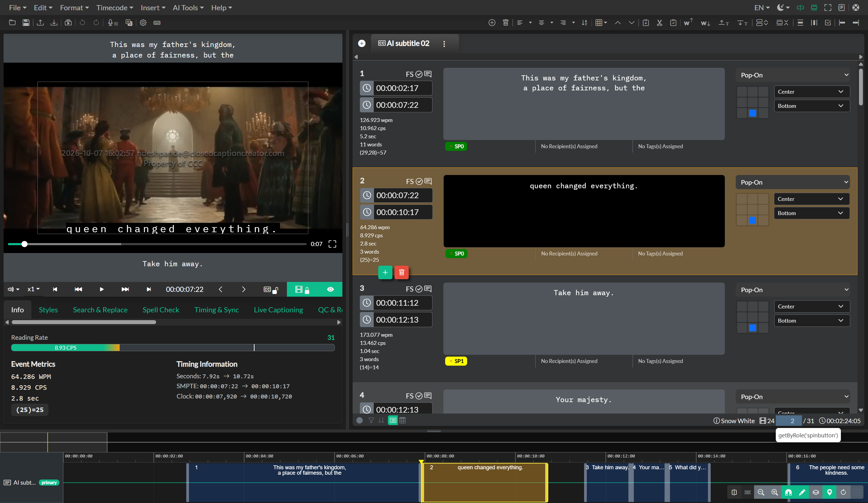The image size is (868, 503).
Task: Click the timeline pencil edit icon
Action: pos(802,492)
